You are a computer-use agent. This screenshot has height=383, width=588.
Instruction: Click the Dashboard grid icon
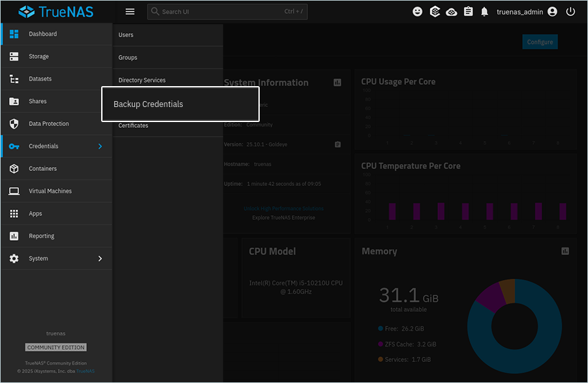[x=14, y=34]
